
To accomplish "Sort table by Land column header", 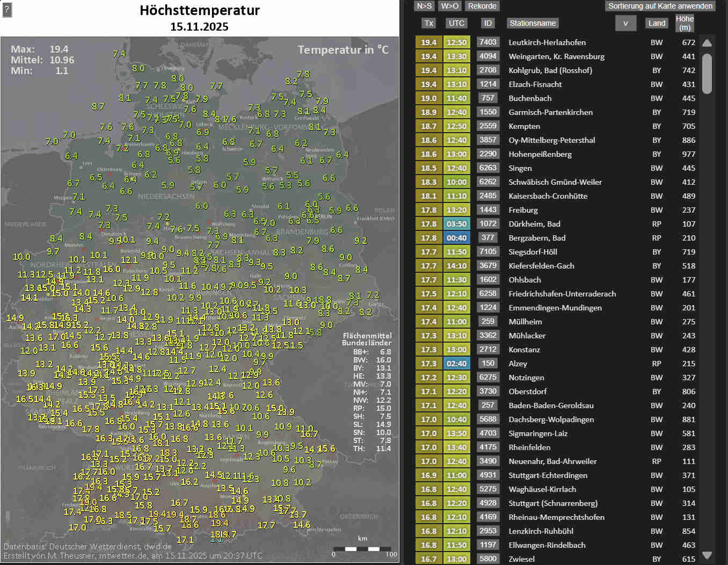I will [x=657, y=23].
